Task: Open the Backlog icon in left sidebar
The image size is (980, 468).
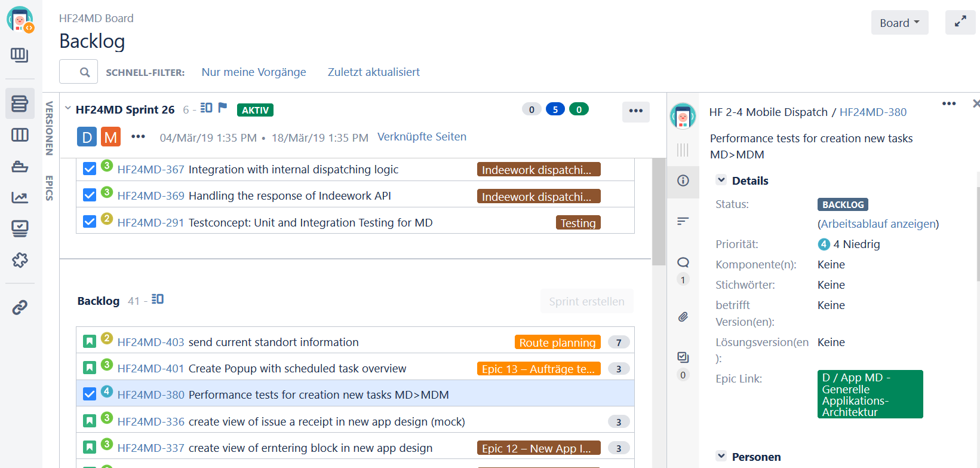Action: (20, 103)
